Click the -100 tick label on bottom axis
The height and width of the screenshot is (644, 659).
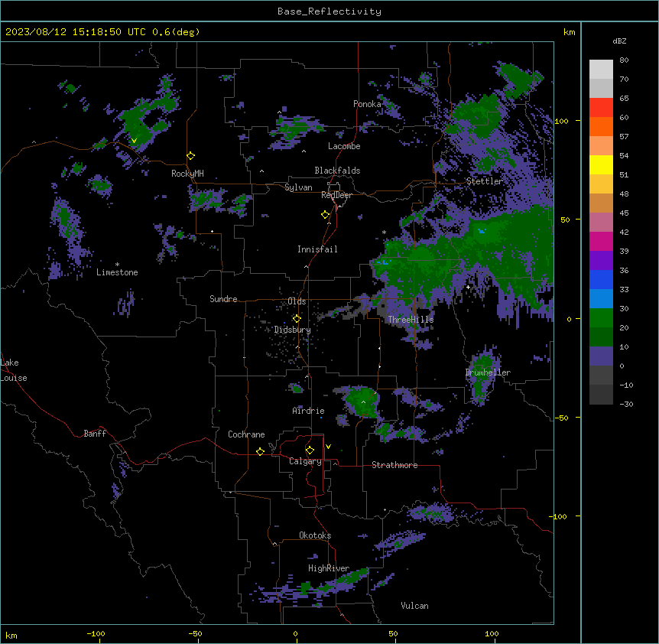pos(96,633)
